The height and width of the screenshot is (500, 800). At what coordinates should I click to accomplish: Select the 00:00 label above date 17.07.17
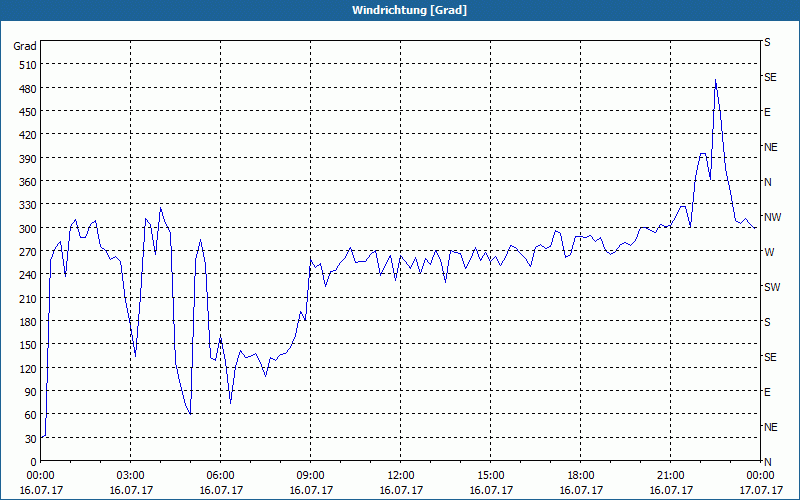[760, 476]
